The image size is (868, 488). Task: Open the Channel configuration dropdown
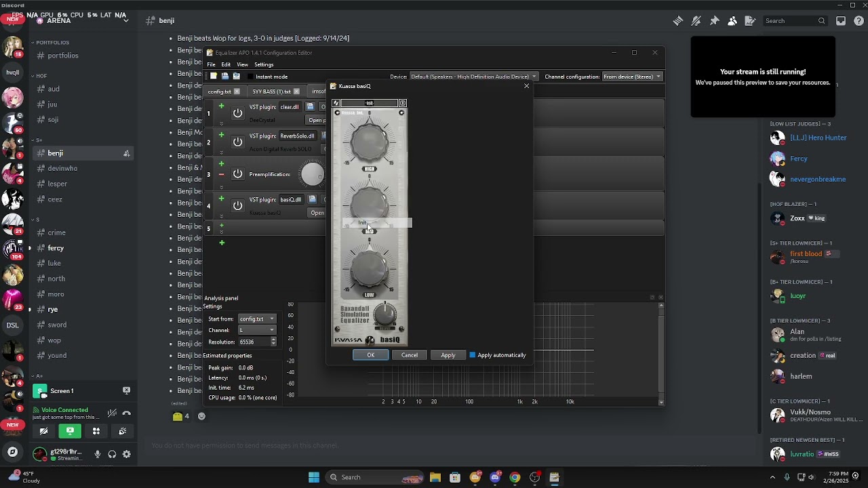pyautogui.click(x=632, y=77)
